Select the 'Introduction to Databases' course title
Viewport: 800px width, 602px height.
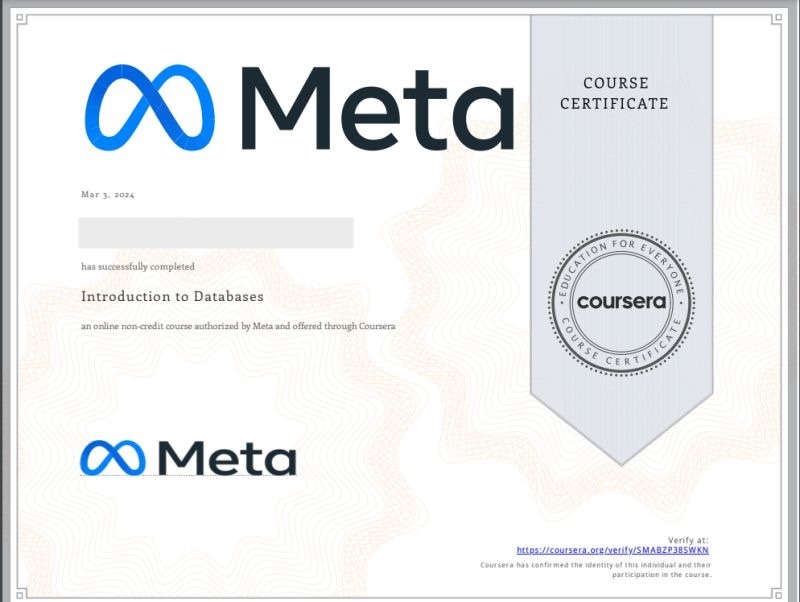click(x=172, y=297)
